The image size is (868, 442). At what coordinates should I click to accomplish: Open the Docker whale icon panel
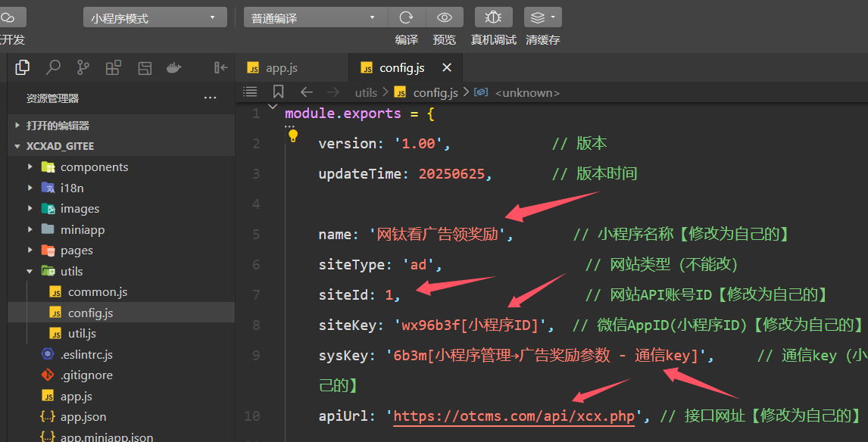pos(174,67)
